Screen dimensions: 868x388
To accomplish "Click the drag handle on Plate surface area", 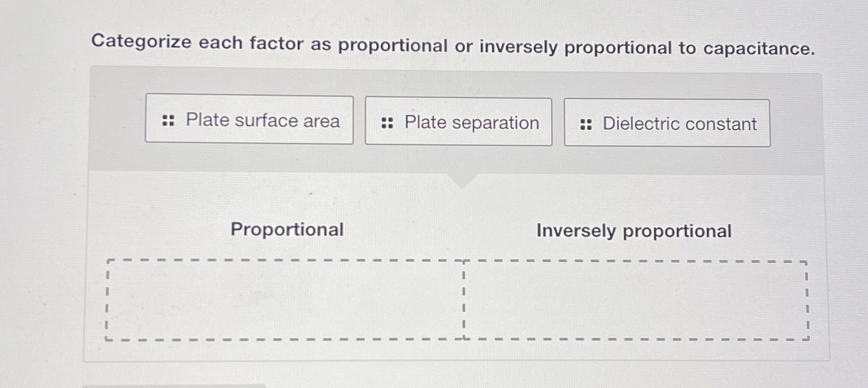I will [168, 120].
